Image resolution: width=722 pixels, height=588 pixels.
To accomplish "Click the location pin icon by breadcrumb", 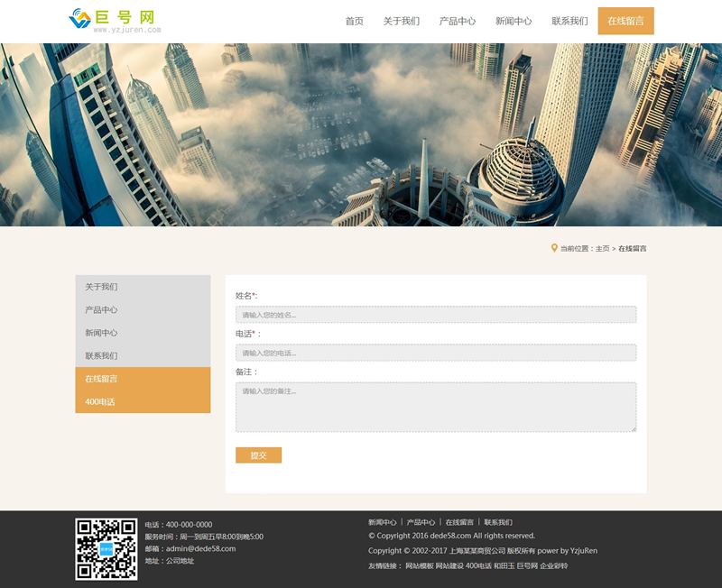I will coord(554,248).
